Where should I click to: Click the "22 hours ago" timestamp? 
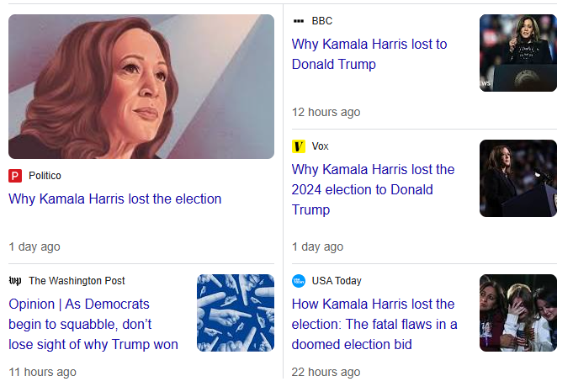click(326, 372)
